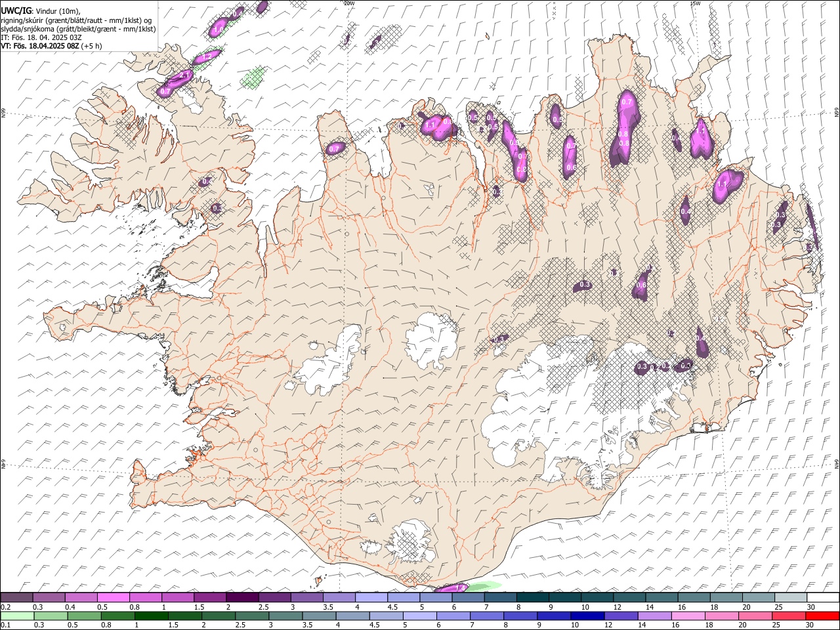Click the 15W longitude label
This screenshot has width=840, height=630.
tap(695, 3)
